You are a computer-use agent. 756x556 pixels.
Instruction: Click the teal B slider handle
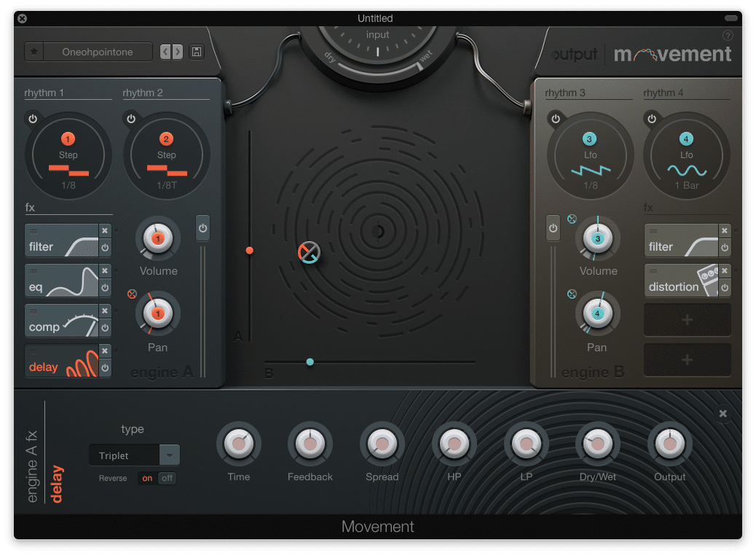tap(310, 361)
